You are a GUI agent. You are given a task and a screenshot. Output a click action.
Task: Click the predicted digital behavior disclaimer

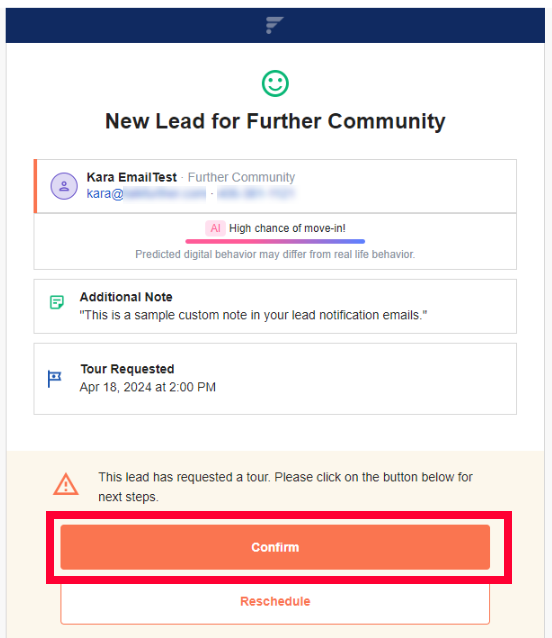(275, 254)
